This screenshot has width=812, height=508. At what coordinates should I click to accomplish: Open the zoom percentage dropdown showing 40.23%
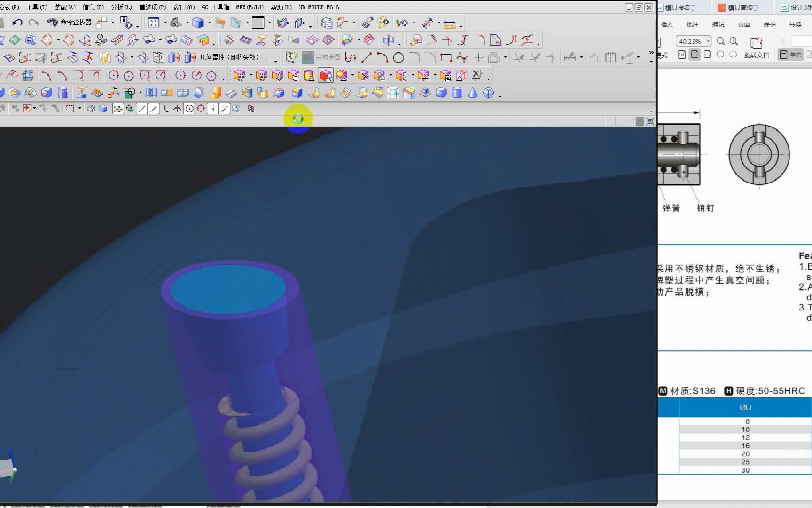pos(708,41)
